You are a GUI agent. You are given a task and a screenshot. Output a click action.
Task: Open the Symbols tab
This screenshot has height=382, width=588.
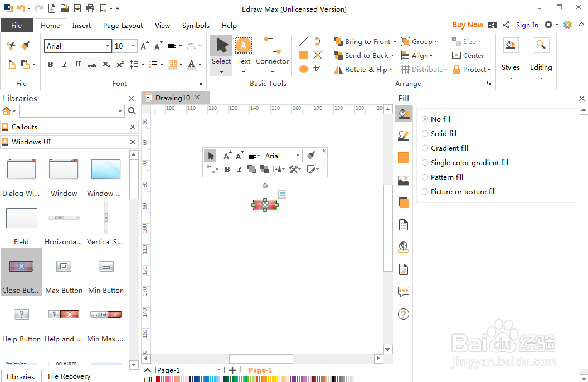click(x=196, y=26)
